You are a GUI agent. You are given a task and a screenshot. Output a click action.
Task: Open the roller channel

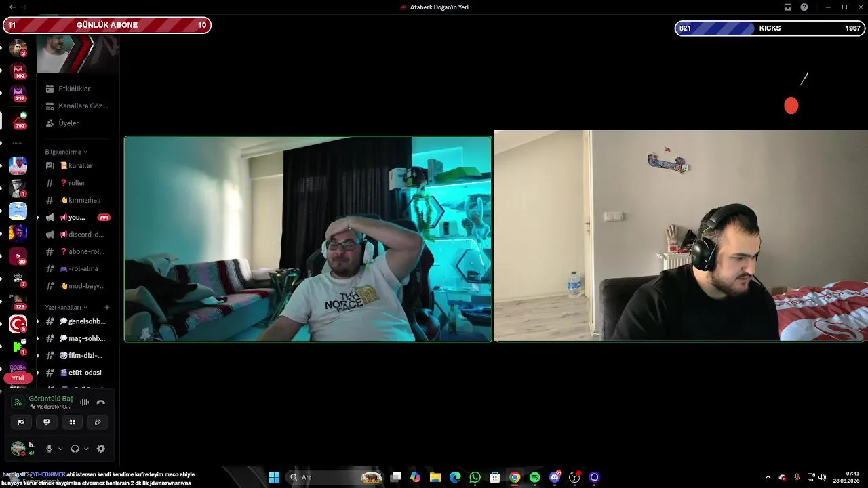[x=77, y=183]
